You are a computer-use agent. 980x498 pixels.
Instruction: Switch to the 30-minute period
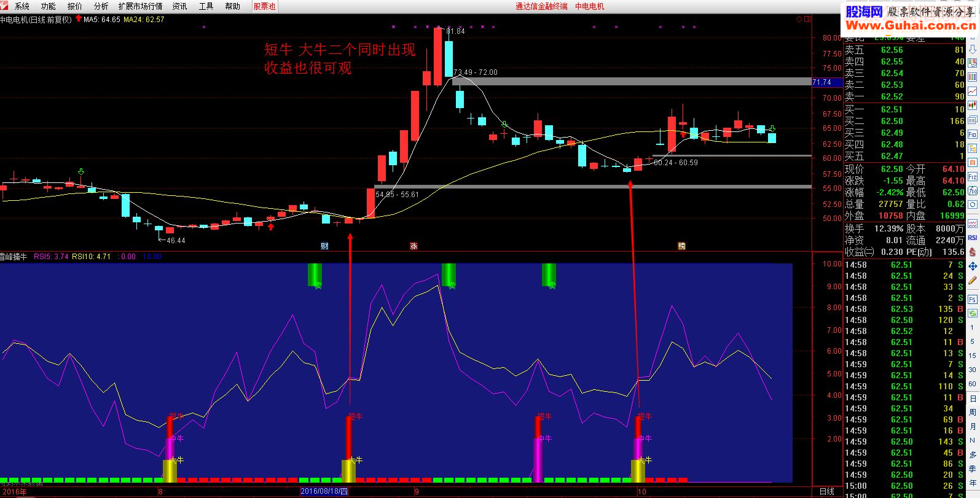click(973, 370)
